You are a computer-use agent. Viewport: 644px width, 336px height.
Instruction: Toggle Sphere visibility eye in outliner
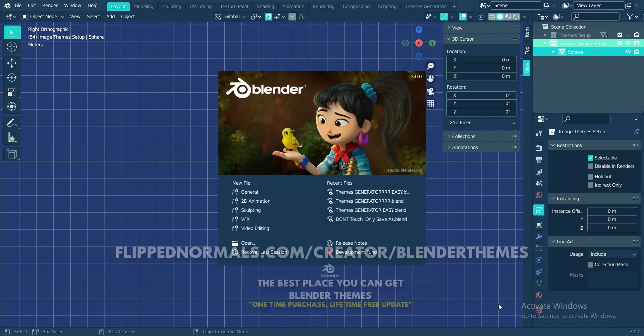628,52
